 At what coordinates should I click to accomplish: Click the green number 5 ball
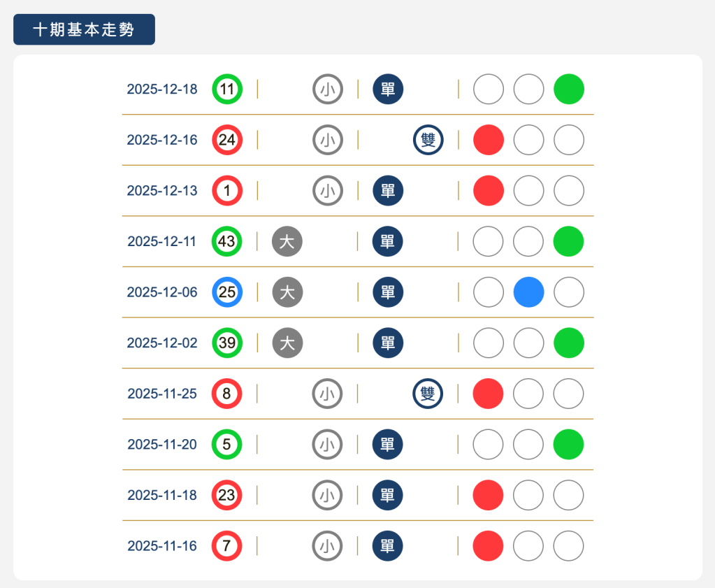(227, 444)
